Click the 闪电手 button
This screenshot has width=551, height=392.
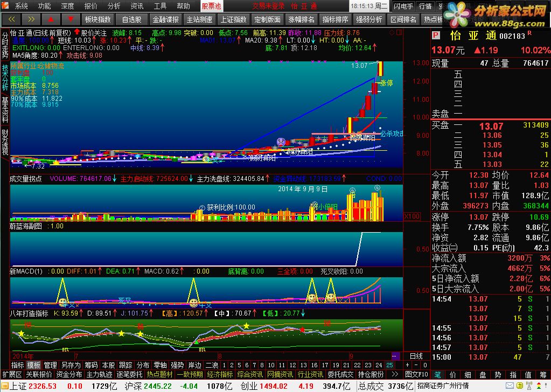[403, 6]
